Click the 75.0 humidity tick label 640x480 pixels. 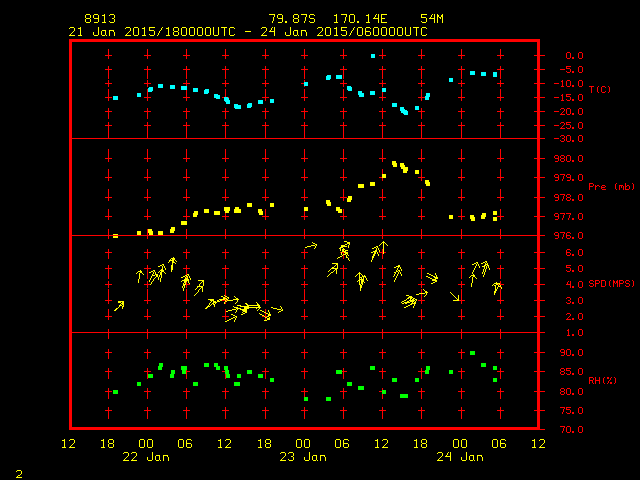coord(571,411)
